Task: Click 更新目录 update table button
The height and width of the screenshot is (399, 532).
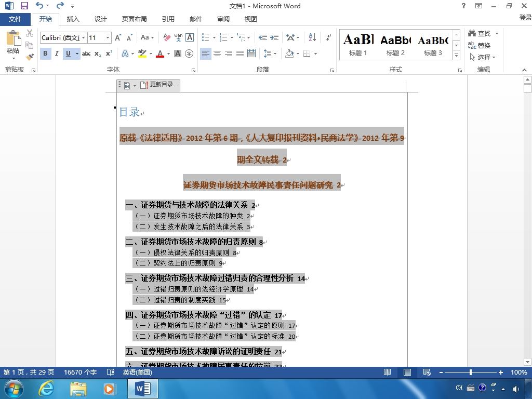Action: [159, 85]
